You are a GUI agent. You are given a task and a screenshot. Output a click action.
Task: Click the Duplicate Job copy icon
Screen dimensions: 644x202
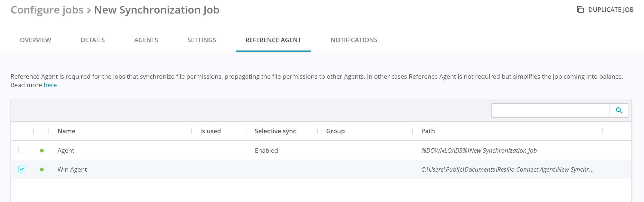580,10
